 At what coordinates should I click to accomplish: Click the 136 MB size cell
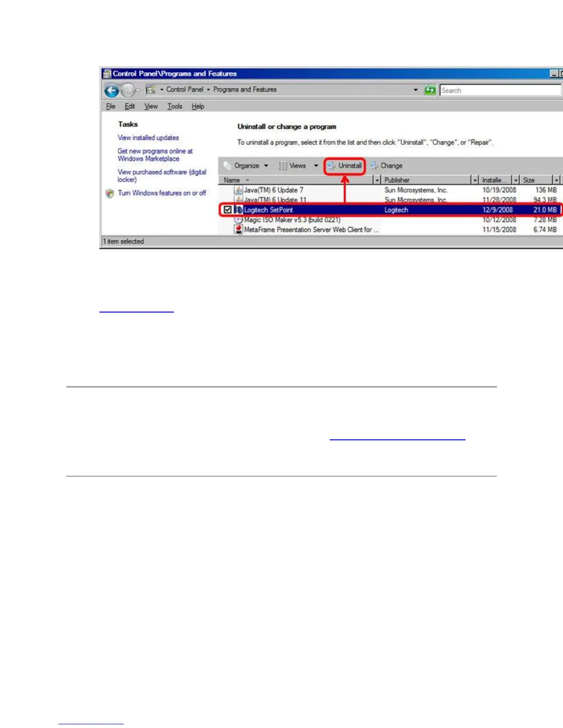[x=546, y=190]
